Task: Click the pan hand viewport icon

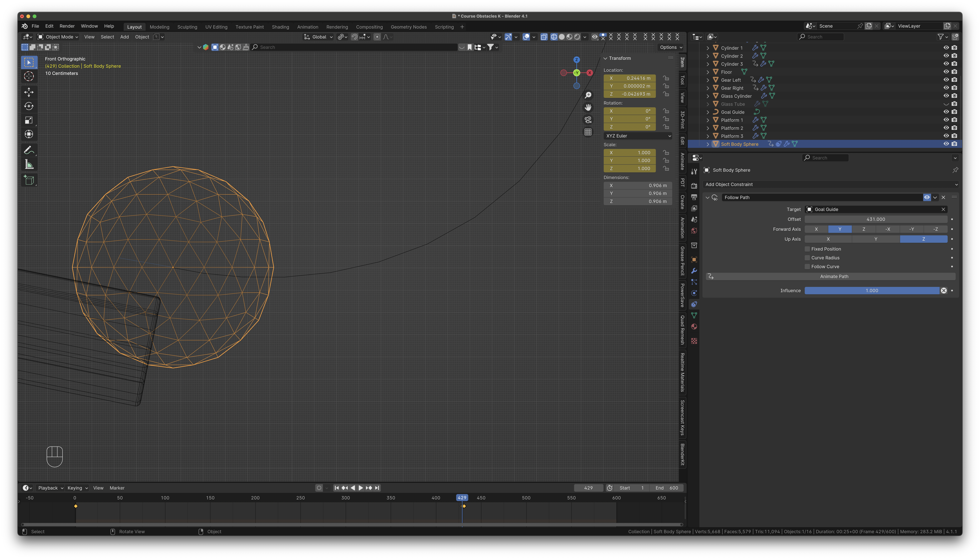Action: 588,107
